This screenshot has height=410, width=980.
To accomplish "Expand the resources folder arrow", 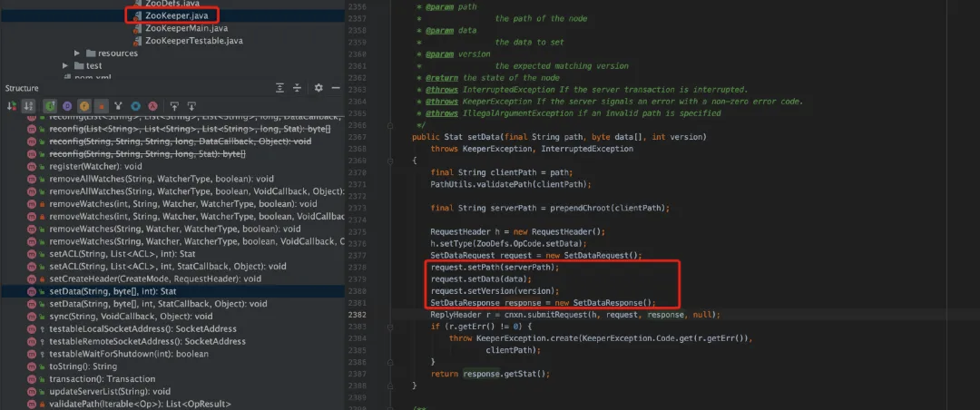I will click(x=77, y=54).
